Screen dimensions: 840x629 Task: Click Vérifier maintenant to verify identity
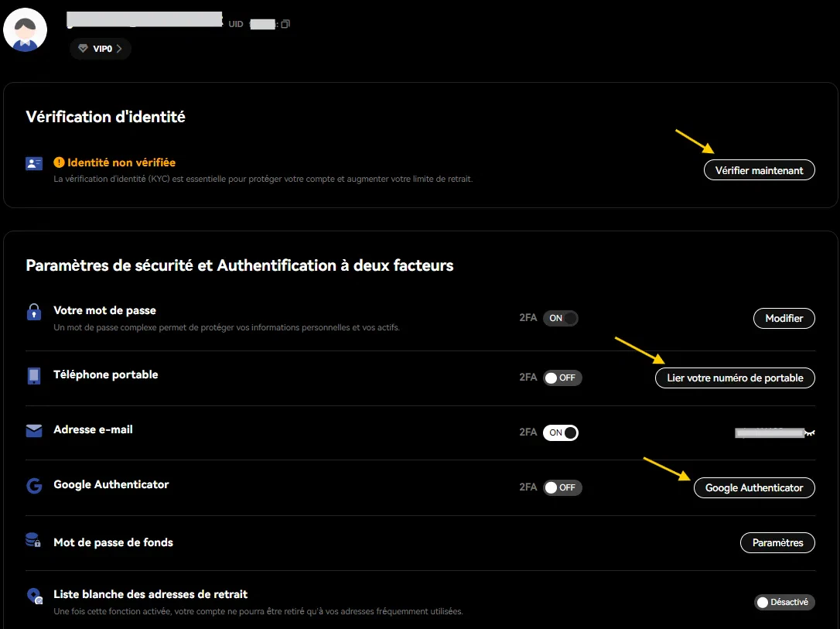(759, 169)
